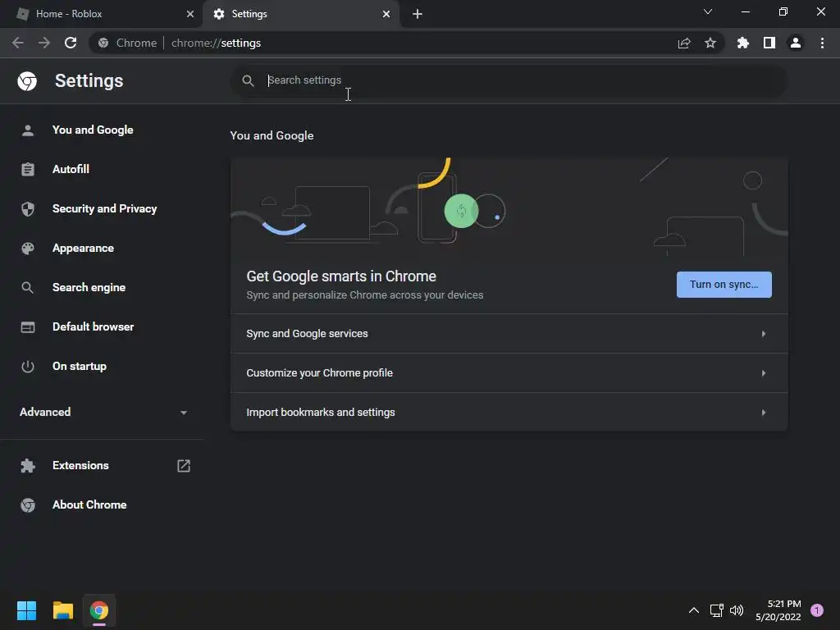Close the Home - Roblox tab
This screenshot has height=630, width=840.
tap(190, 14)
